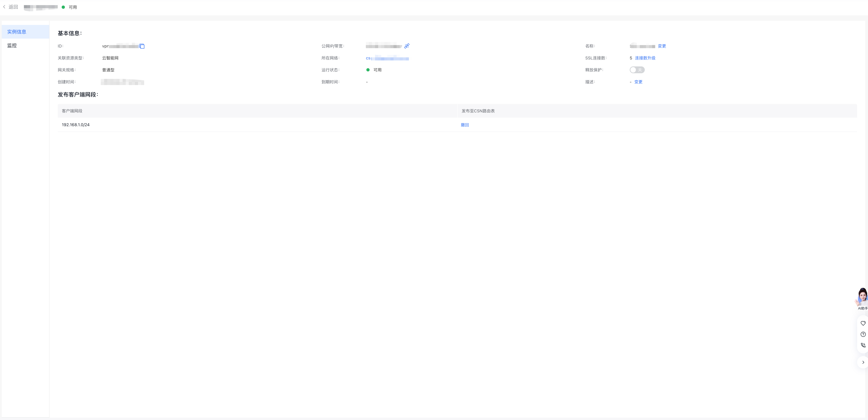Select the 192.168.1.0/24 table row

coord(75,125)
